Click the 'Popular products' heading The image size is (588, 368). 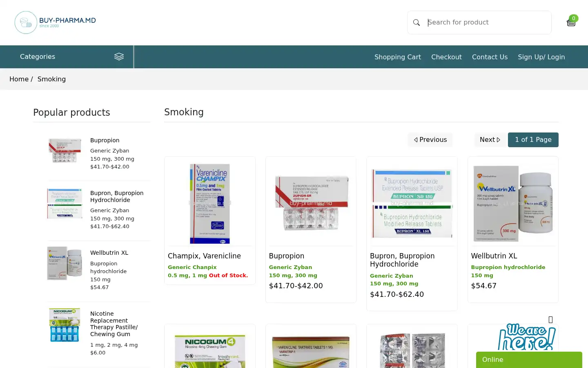71,112
